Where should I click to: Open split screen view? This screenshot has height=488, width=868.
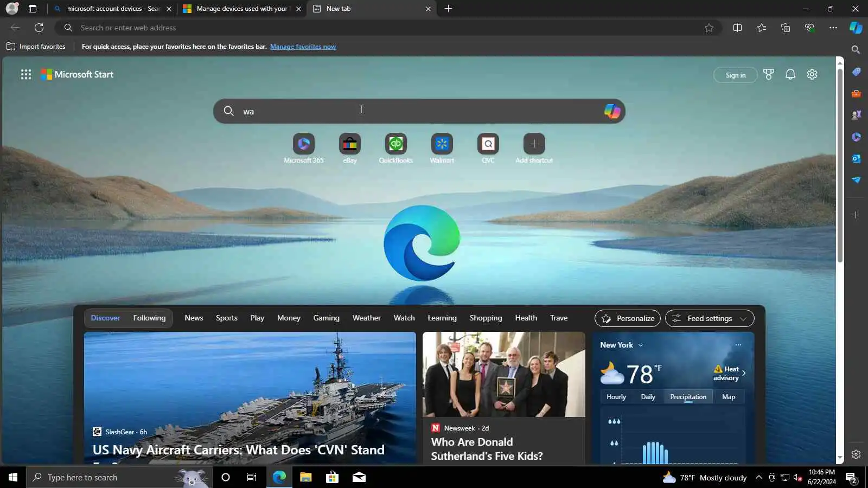[x=737, y=28]
